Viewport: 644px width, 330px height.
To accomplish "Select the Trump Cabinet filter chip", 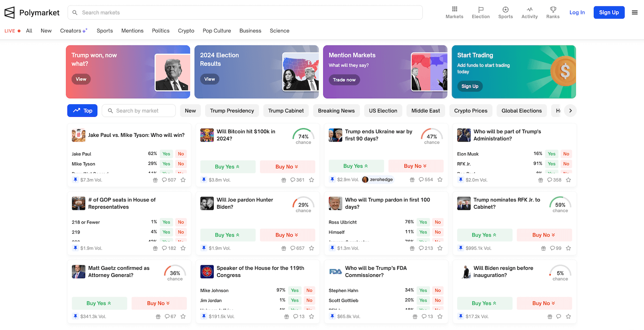I will pos(286,111).
